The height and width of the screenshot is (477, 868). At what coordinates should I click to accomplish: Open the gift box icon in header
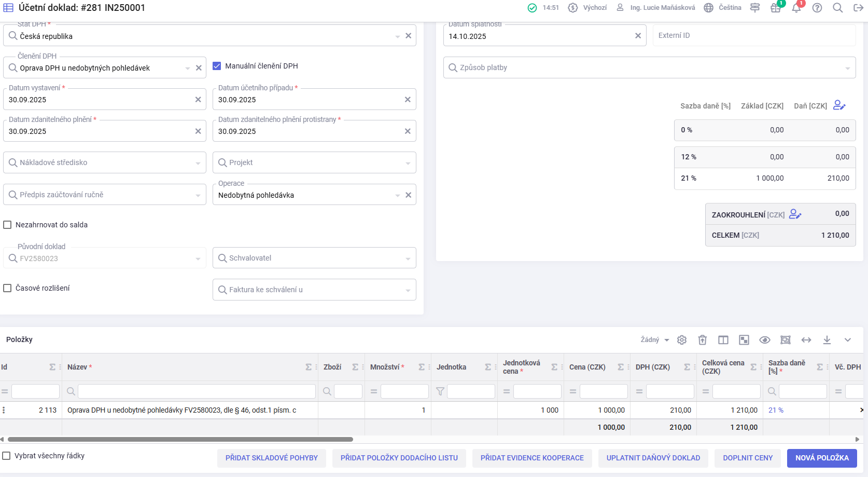[x=776, y=8]
